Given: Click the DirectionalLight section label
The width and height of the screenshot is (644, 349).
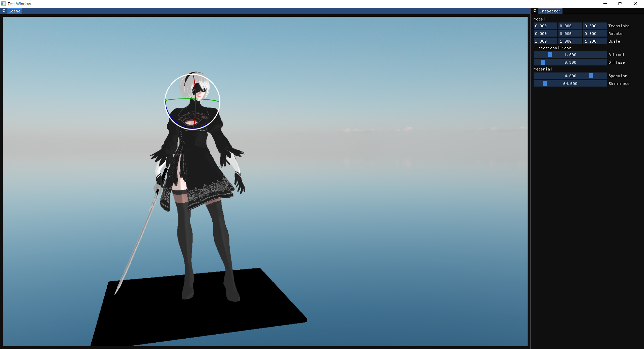Looking at the screenshot, I should click(x=552, y=48).
